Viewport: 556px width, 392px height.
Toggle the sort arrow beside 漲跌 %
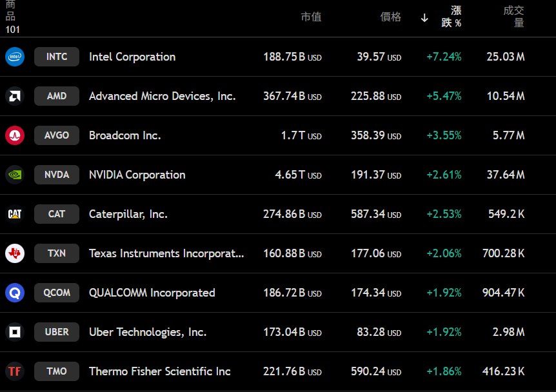(x=424, y=17)
